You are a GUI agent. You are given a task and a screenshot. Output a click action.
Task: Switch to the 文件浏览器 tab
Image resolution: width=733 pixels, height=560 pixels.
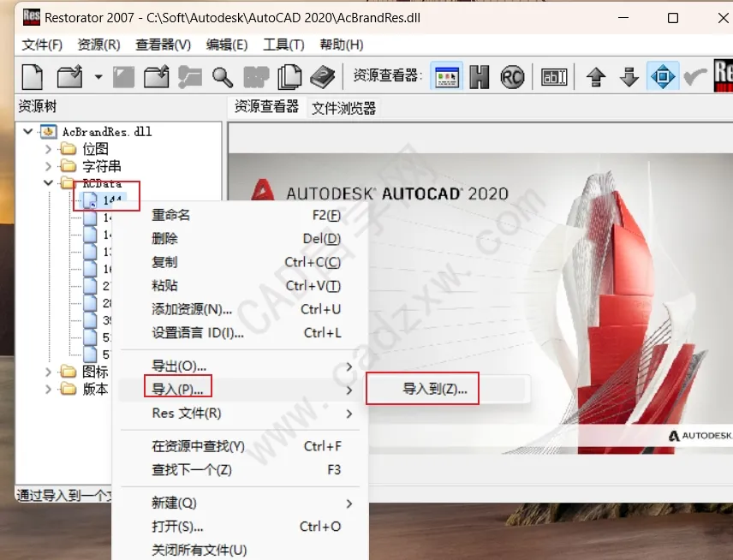(x=343, y=108)
